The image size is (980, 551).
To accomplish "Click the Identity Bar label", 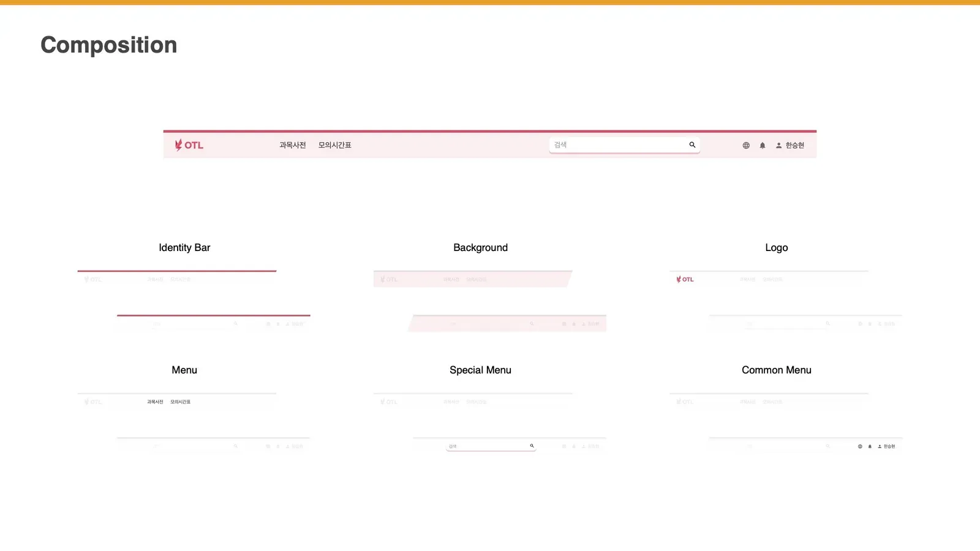I will [184, 247].
